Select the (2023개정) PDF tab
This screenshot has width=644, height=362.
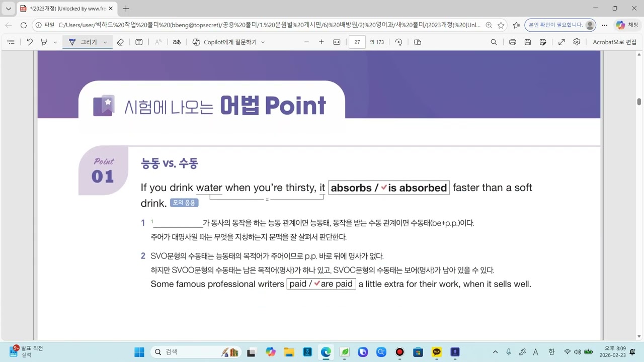(x=67, y=9)
